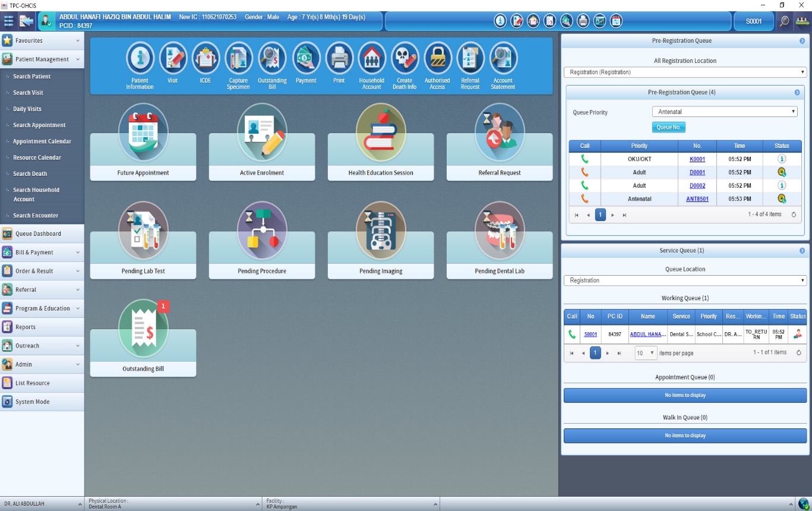Open the ABDUL HANA... patient name link
The width and height of the screenshot is (812, 511).
click(648, 335)
